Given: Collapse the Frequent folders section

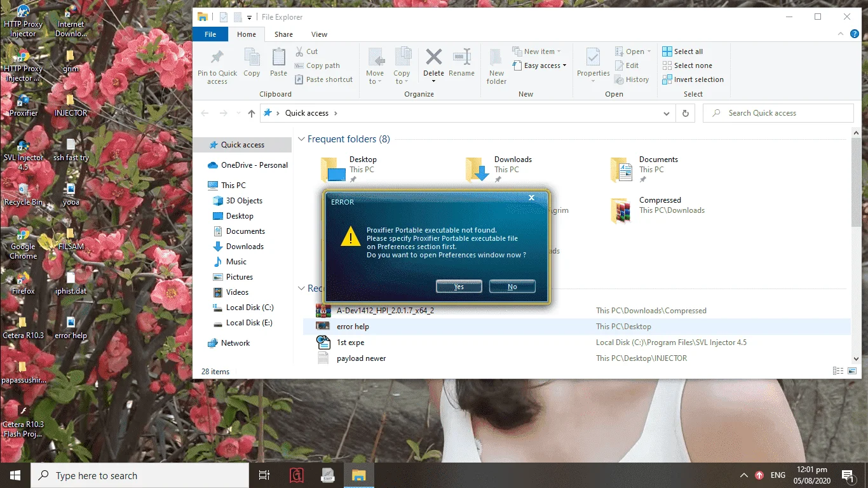Looking at the screenshot, I should [301, 139].
